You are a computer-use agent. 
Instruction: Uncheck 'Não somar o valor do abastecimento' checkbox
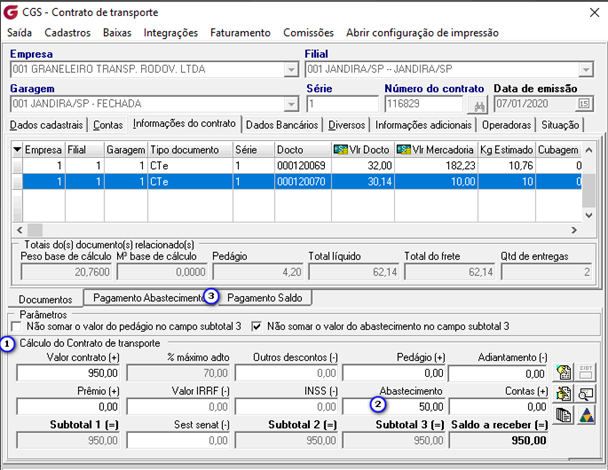coord(256,326)
